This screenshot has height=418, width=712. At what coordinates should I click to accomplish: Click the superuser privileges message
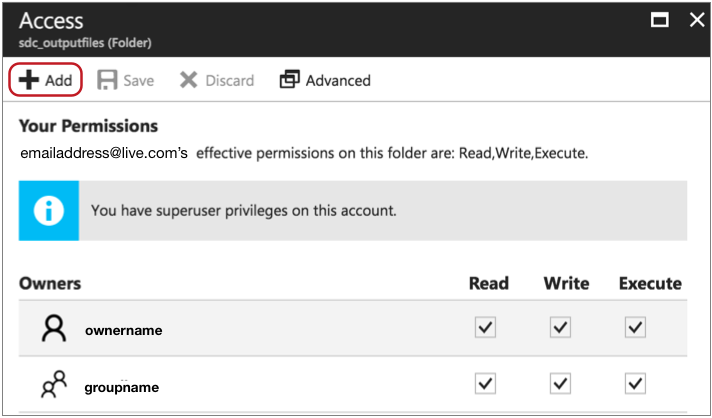[244, 211]
